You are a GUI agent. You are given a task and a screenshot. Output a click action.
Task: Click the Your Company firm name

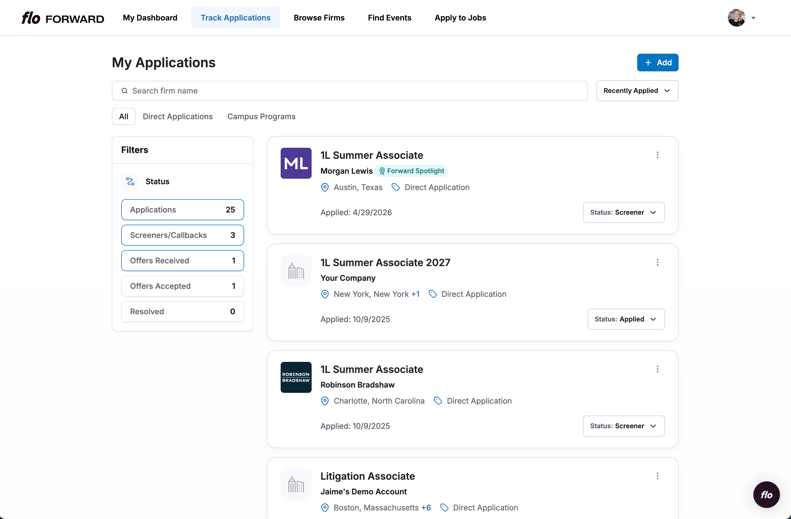(348, 278)
